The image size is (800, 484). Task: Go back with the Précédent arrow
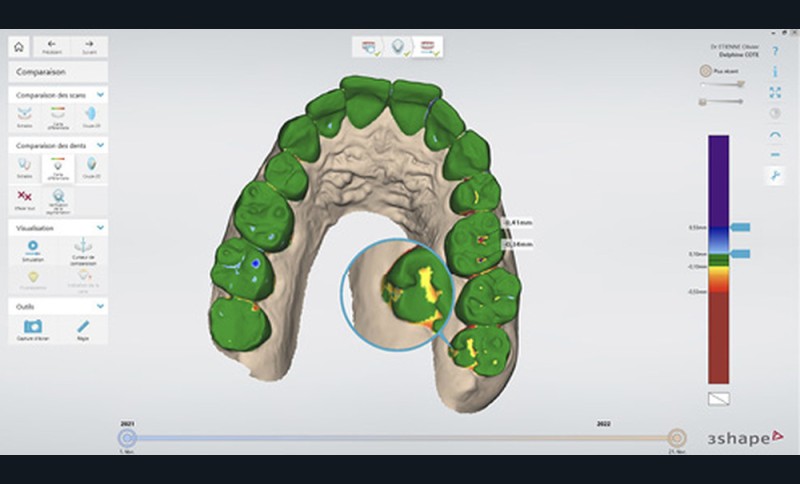coord(50,47)
